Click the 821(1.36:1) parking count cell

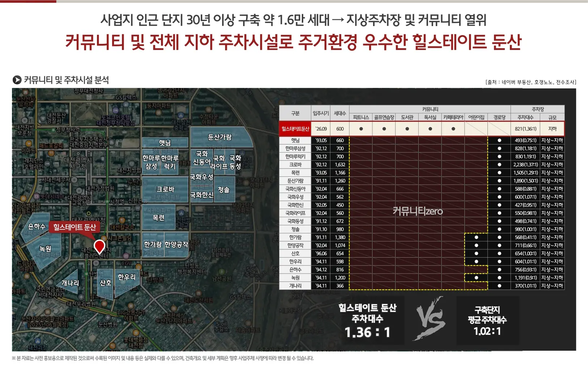[525, 129]
